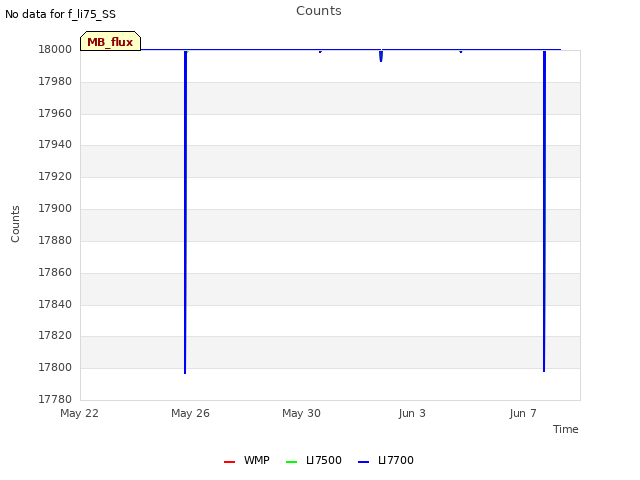Viewport: 640px width, 480px height.
Task: Click the 17920 y-axis label
Action: 55,176
